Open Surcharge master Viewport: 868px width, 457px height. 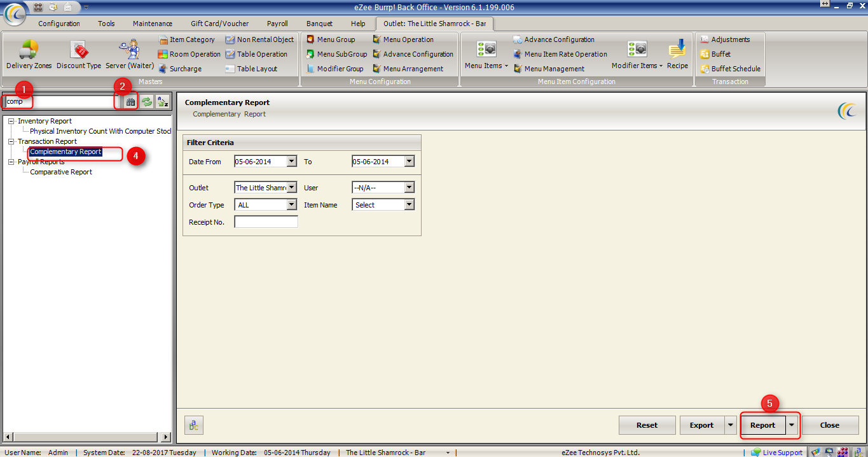click(180, 69)
